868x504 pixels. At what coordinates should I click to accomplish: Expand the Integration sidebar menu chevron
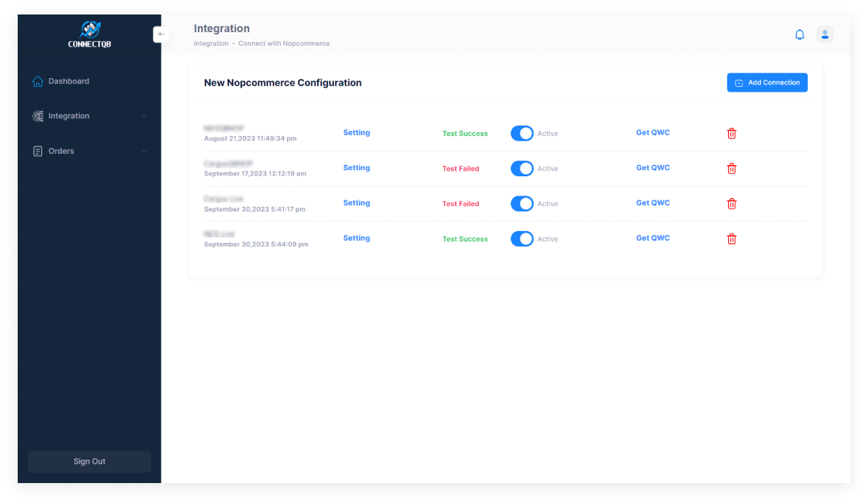click(x=144, y=116)
